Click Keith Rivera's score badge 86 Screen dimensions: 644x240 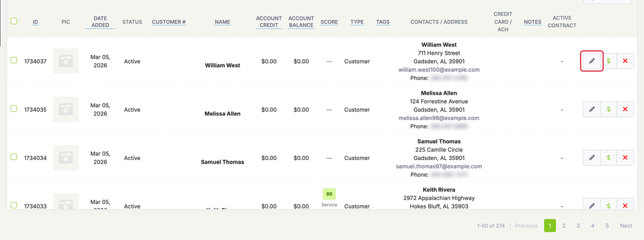pyautogui.click(x=329, y=194)
